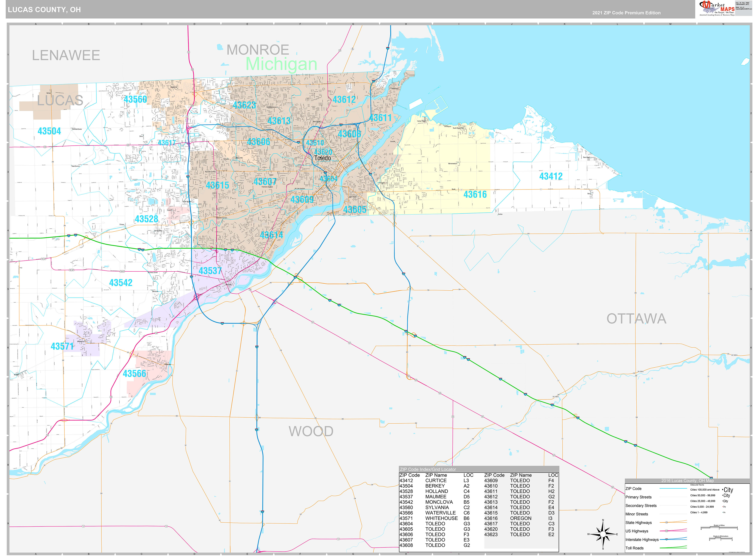Click the 2021 ZIP Code Premium Edition text
Screen dimensions: 756x556
tap(626, 13)
